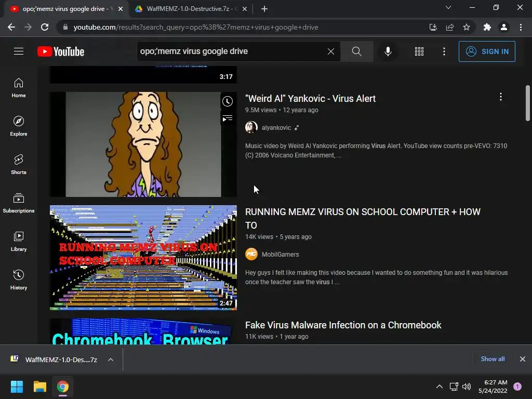Click the SIGN IN button

pos(487,51)
